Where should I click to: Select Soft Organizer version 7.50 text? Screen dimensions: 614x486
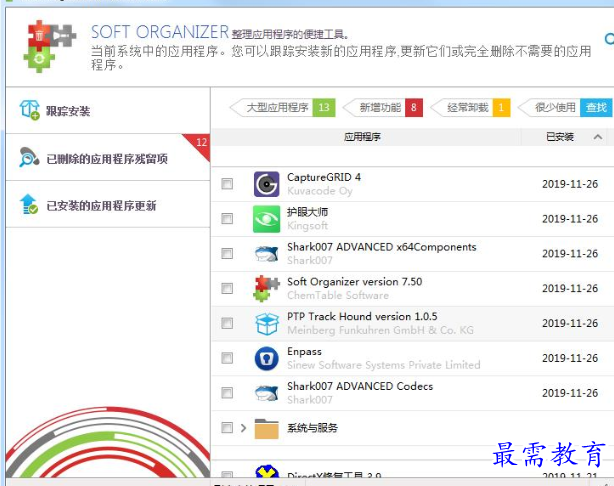click(354, 282)
